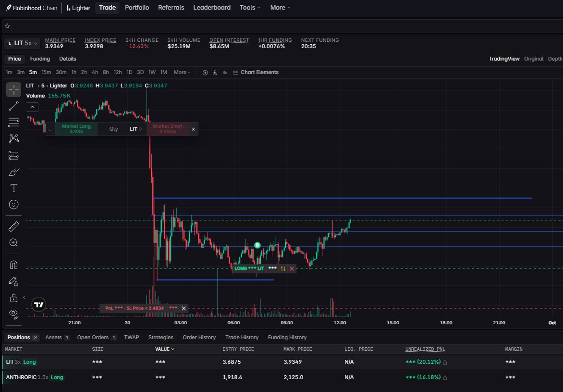Open the emoji icons tool
The width and height of the screenshot is (563, 392).
point(13,205)
